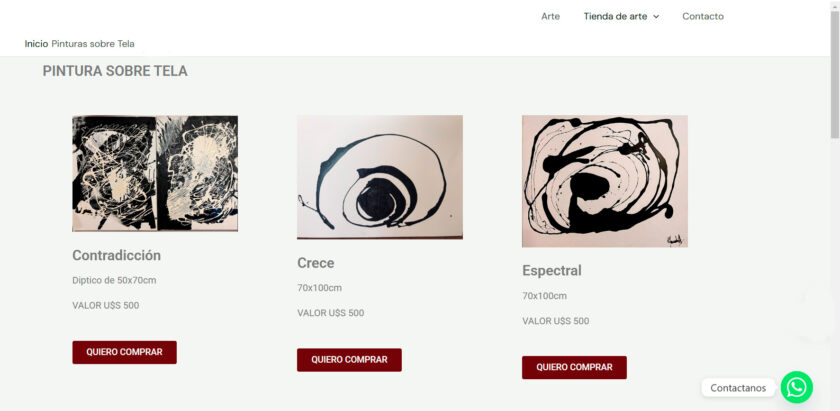
Task: Go to the Contacto page
Action: [703, 17]
